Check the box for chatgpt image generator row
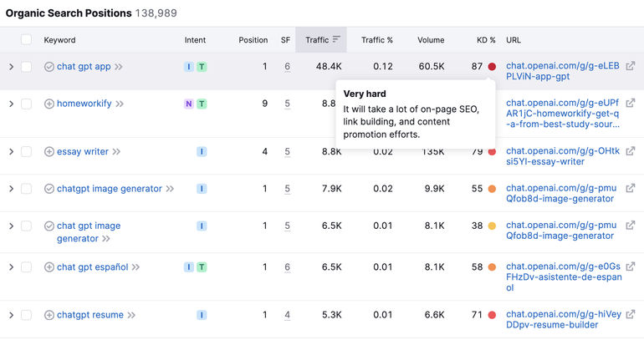The width and height of the screenshot is (644, 340). [26, 189]
